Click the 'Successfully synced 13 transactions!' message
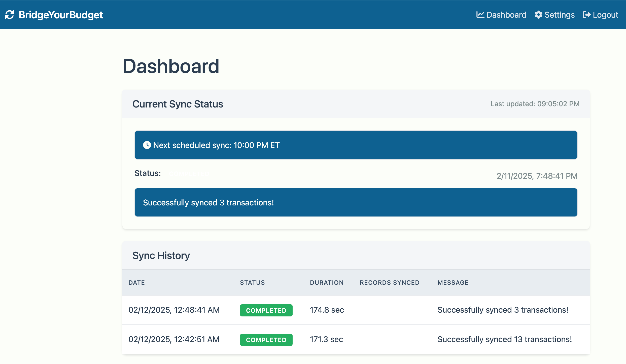Image resolution: width=626 pixels, height=364 pixels. coord(505,339)
